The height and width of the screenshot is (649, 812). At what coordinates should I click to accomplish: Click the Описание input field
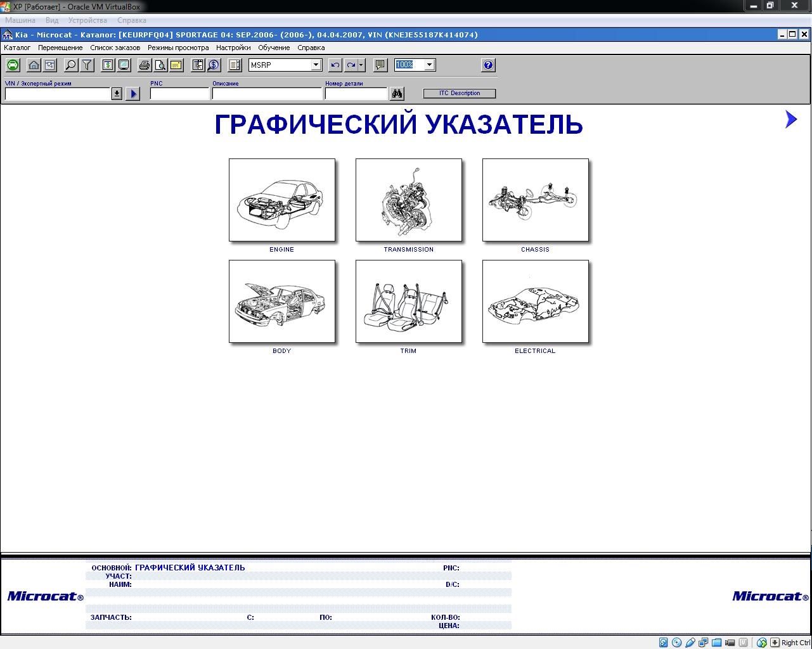click(267, 94)
